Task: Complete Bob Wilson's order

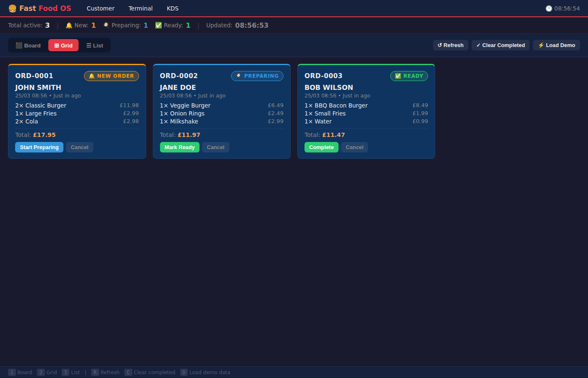Action: pos(321,147)
